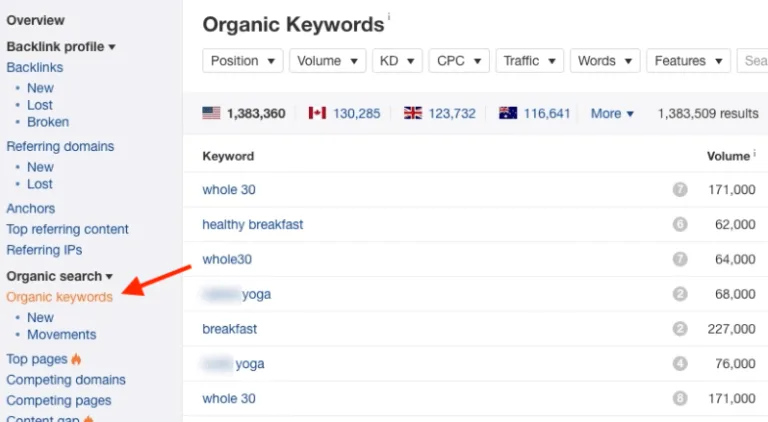Click the badge beside whole30 64,000
Image resolution: width=768 pixels, height=422 pixels.
click(x=680, y=259)
